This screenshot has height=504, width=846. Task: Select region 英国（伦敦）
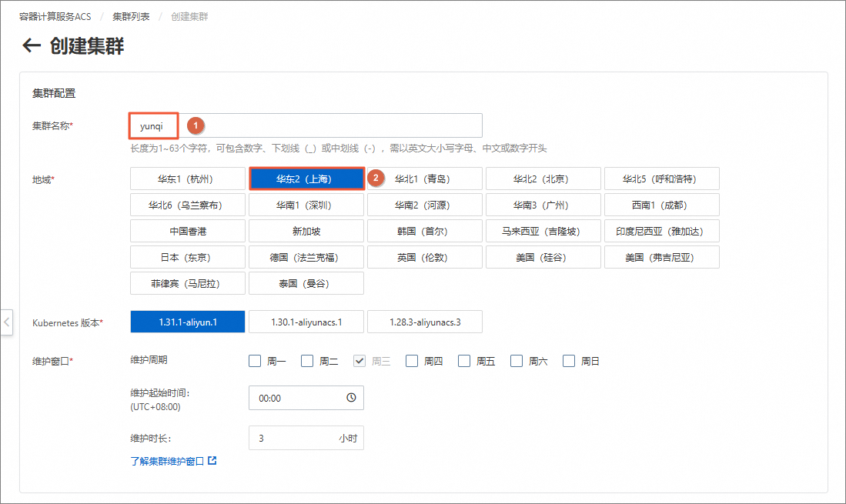[425, 257]
